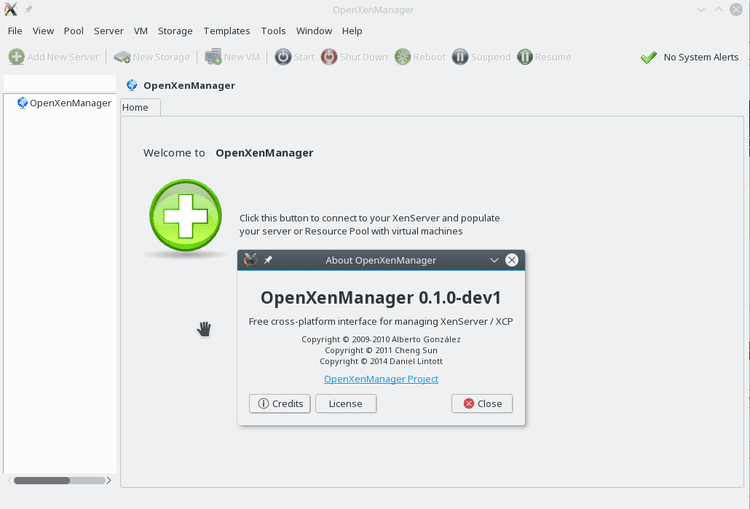Open the Help menu
Image resolution: width=750 pixels, height=509 pixels.
click(352, 31)
